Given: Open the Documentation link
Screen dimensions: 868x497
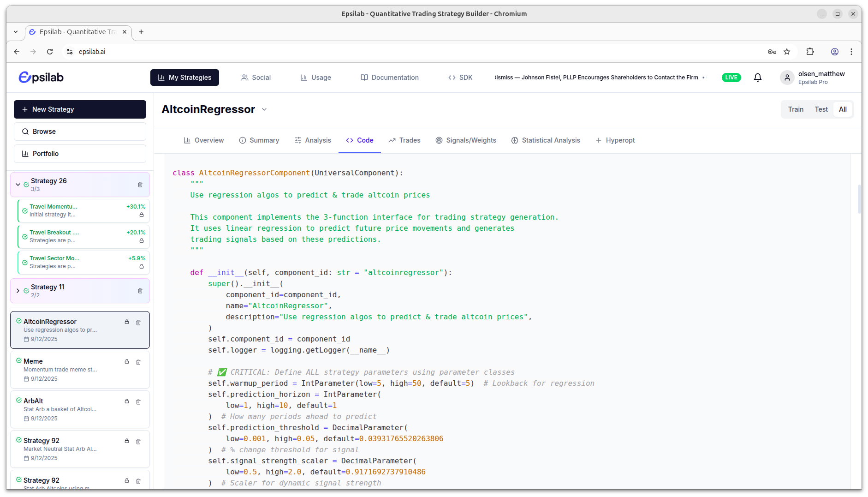Looking at the screenshot, I should 390,78.
